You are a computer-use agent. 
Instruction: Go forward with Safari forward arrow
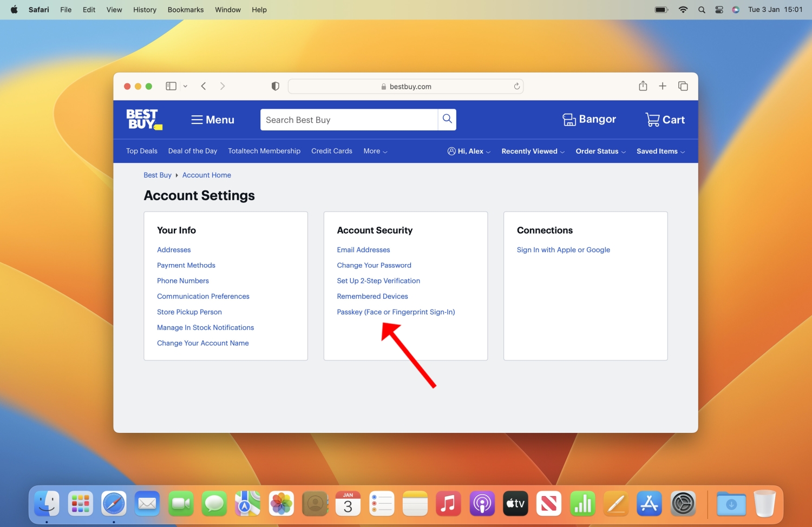click(222, 86)
